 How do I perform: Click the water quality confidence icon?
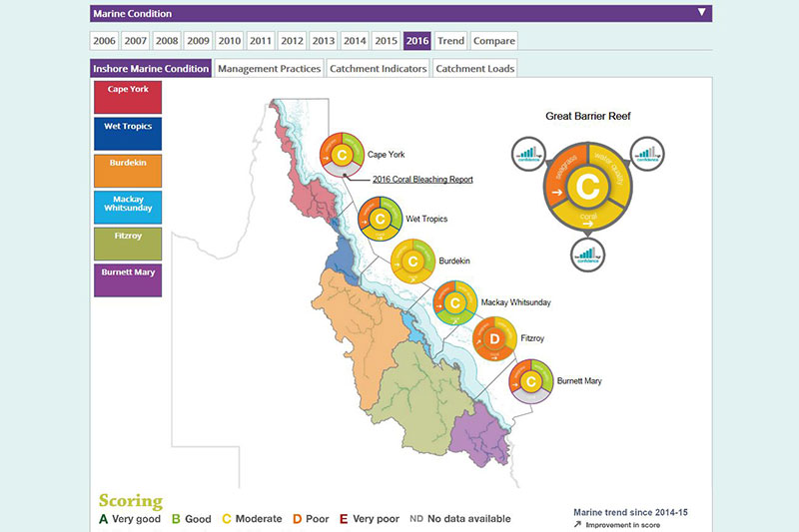[648, 155]
